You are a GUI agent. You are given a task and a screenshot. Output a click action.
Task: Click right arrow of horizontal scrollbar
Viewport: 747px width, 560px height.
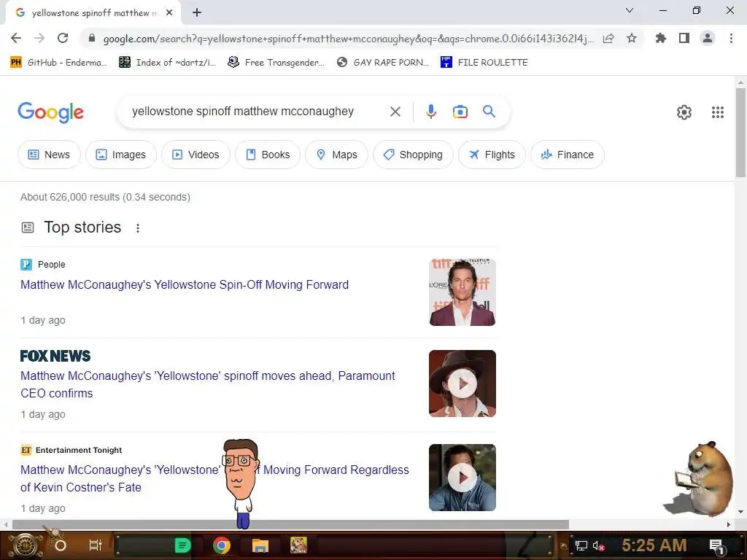pyautogui.click(x=729, y=525)
